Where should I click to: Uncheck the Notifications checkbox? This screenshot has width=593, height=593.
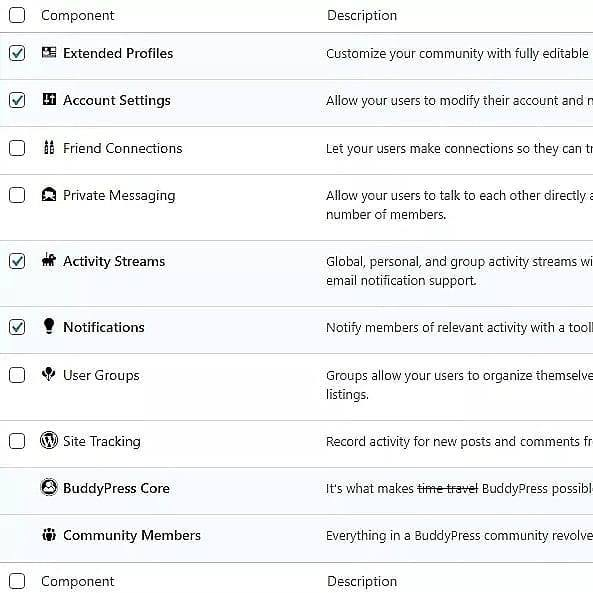tap(17, 327)
